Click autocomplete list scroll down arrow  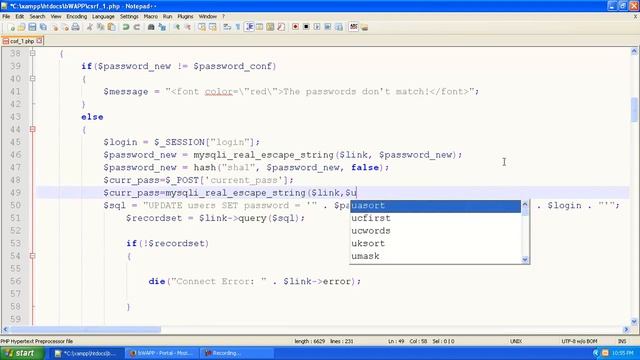click(525, 259)
